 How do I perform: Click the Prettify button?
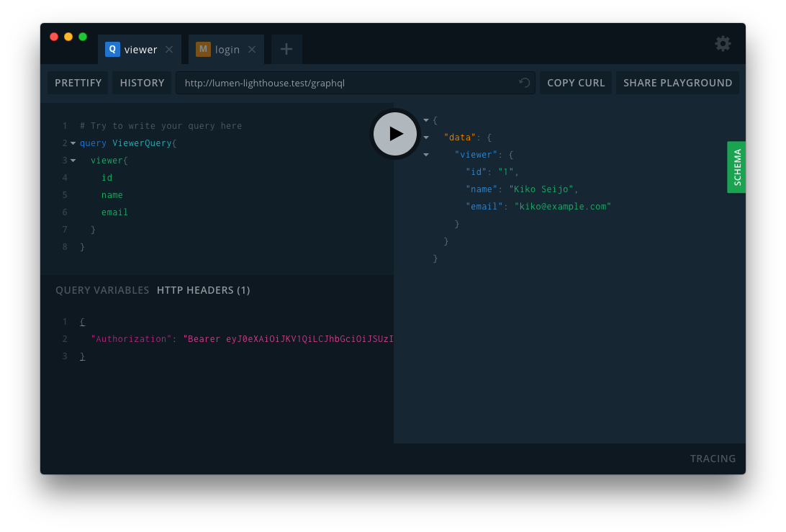pos(78,83)
